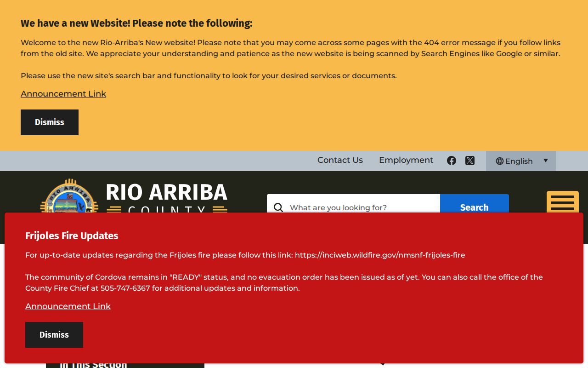
Task: Go to the Employment page
Action: click(x=406, y=160)
